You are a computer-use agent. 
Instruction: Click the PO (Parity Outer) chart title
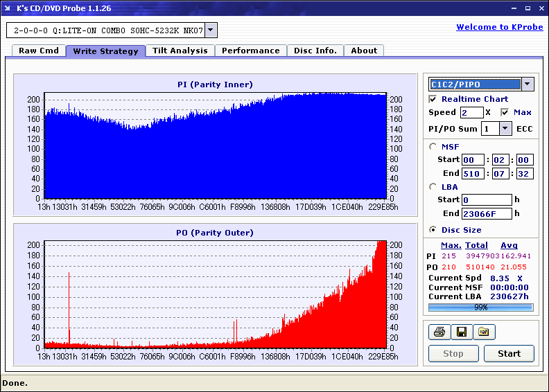tap(215, 233)
